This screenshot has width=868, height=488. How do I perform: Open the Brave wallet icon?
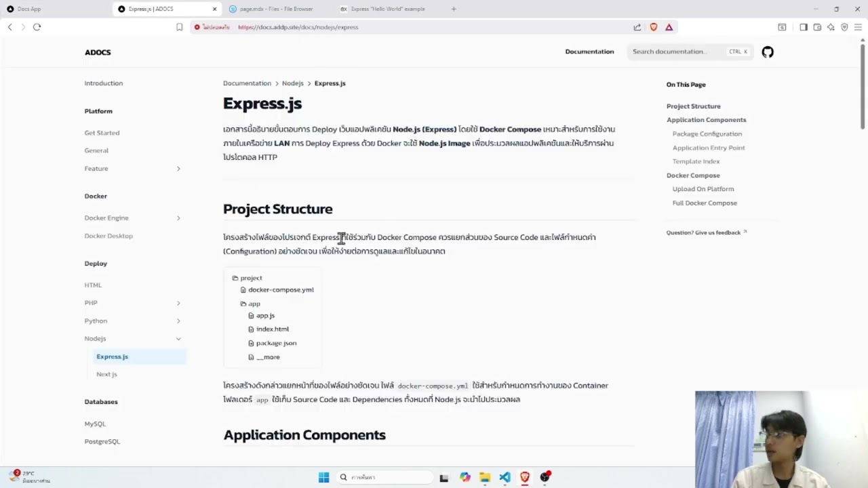(x=817, y=27)
